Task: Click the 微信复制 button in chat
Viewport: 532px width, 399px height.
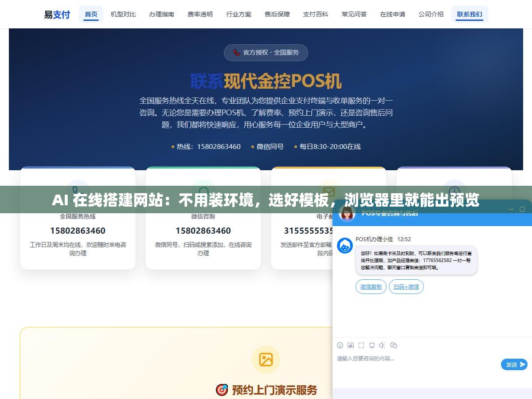Action: click(371, 287)
